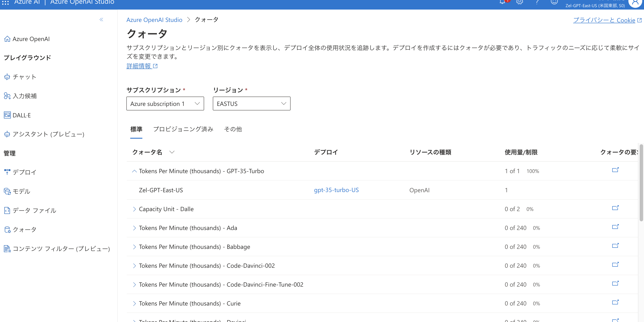
Task: Click the vertical scrollbar of the quota table
Action: [x=641, y=183]
